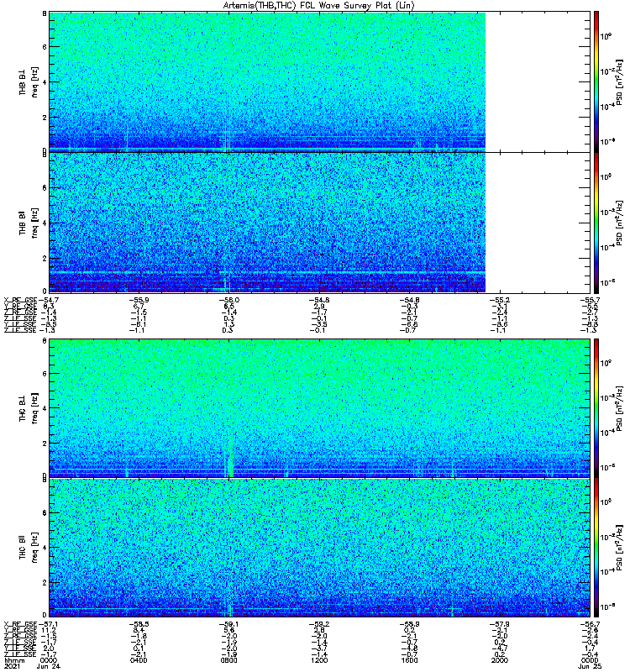This screenshot has height=672, width=630.
Task: Click the THC X_RE_GSE value -58.9
Action: (409, 624)
